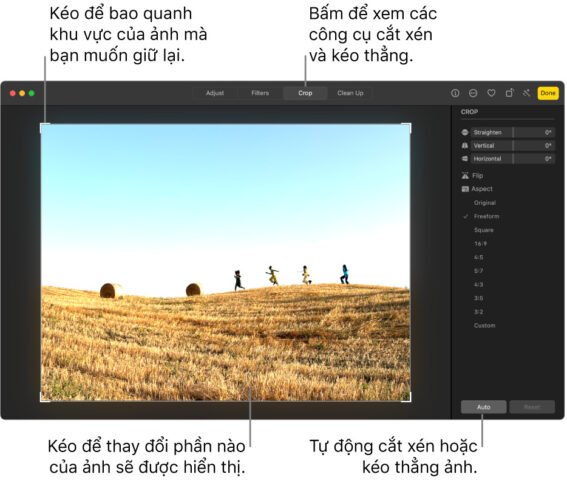567x480 pixels.
Task: Click the Rotate icon in toolbar
Action: (x=509, y=93)
